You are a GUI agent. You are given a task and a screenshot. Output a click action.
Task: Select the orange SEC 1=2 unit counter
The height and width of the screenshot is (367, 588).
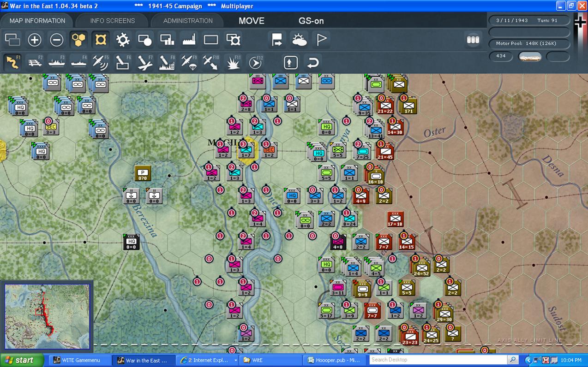click(269, 150)
